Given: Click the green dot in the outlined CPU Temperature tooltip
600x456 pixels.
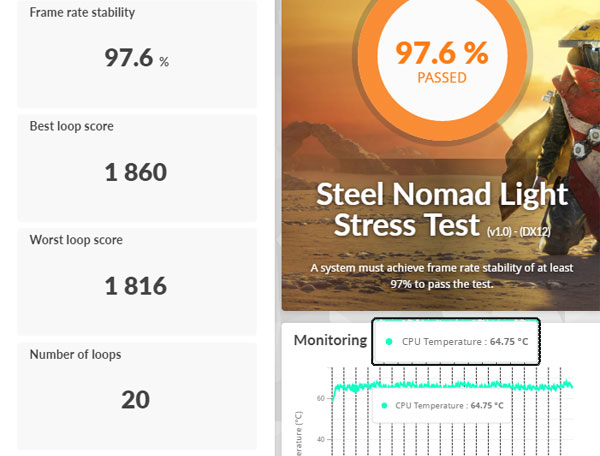Looking at the screenshot, I should tap(387, 341).
